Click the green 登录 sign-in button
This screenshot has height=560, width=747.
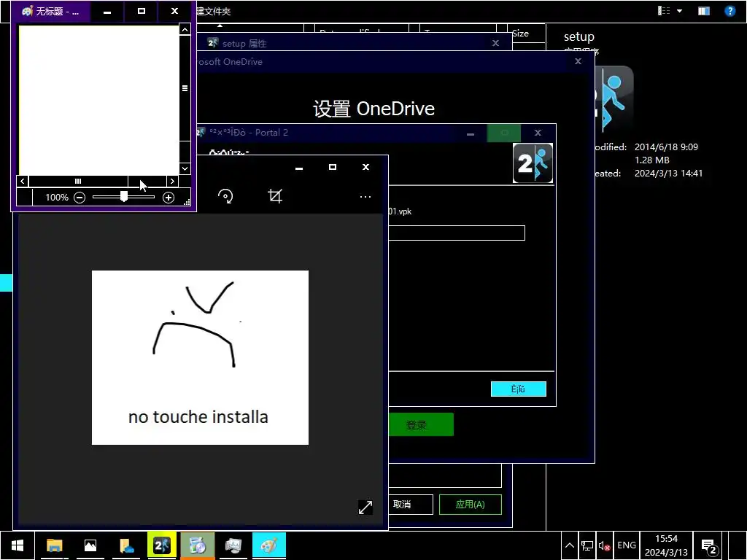pos(421,424)
